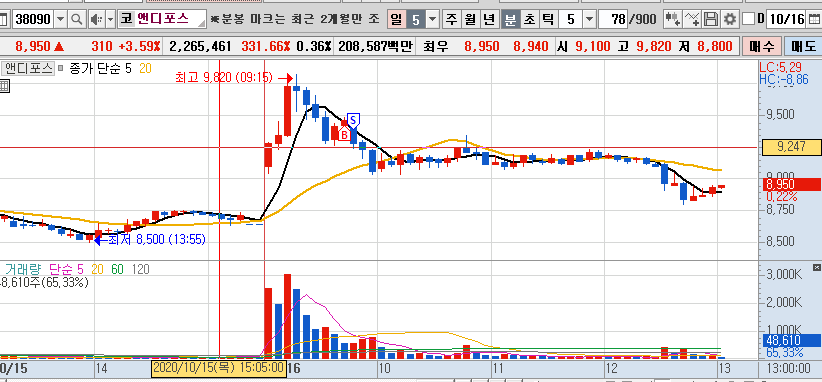Click the highlighted 5 beside 일 button

[416, 20]
